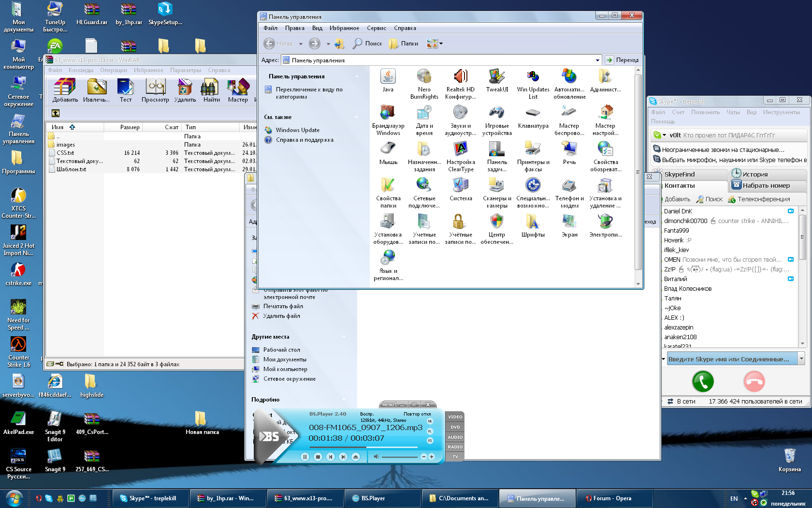
Task: Click WinRAR Extract (Извлечь) toolbar button
Action: [96, 90]
